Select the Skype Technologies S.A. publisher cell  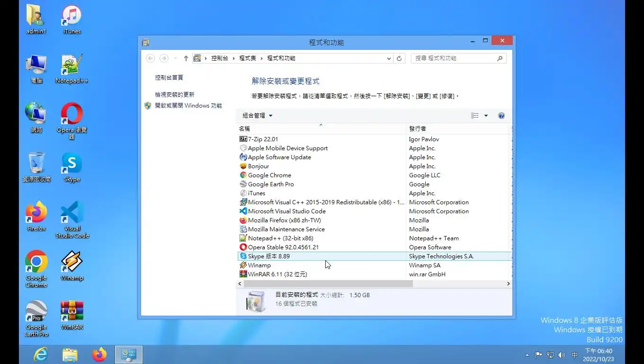[441, 256]
